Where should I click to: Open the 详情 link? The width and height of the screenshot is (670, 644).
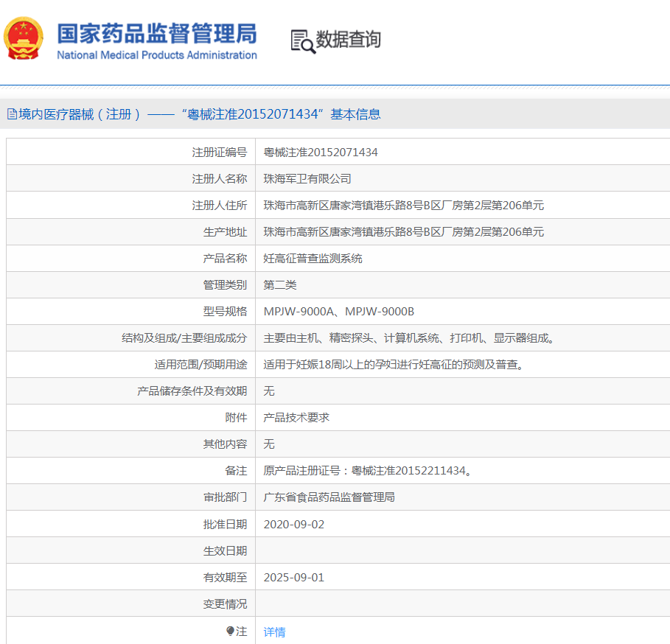click(273, 630)
